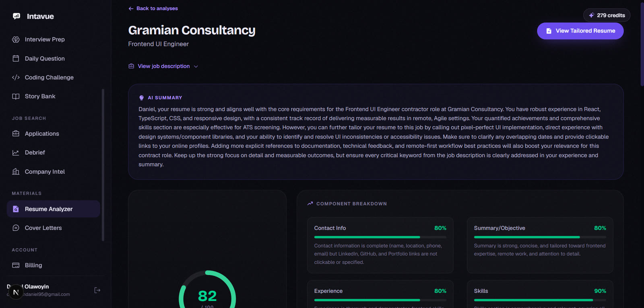Image resolution: width=644 pixels, height=308 pixels.
Task: Click the Component Breakdown trend icon
Action: (x=310, y=203)
